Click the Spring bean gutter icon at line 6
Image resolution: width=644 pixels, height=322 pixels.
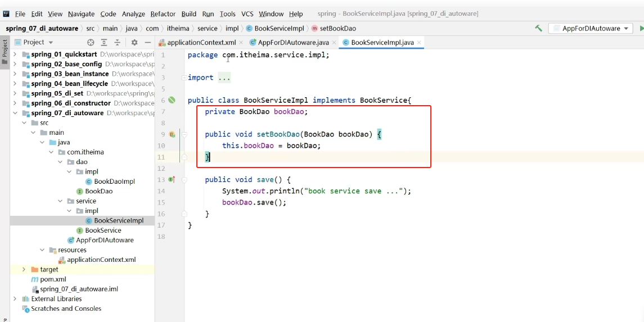click(x=172, y=100)
